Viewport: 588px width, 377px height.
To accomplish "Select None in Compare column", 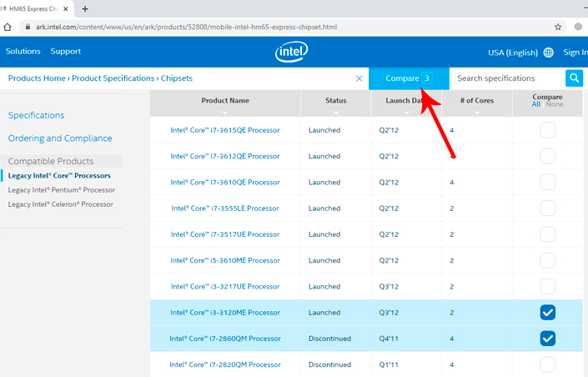I will pyautogui.click(x=555, y=104).
